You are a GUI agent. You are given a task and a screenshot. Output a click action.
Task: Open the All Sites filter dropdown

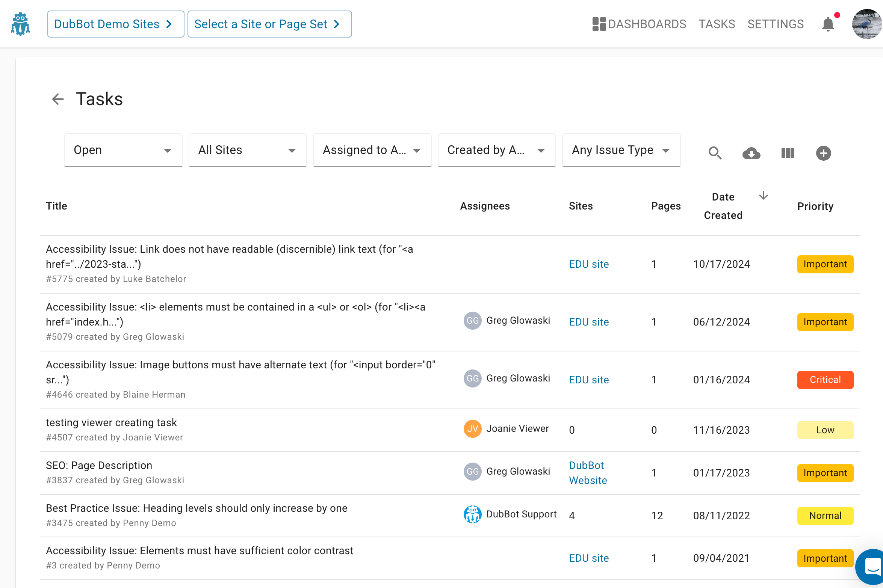pos(247,150)
